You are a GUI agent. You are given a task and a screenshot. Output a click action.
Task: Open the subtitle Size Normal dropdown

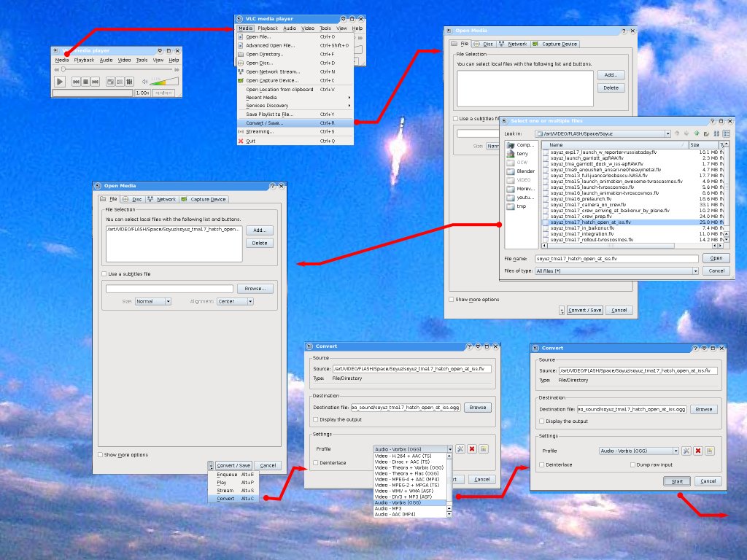153,301
